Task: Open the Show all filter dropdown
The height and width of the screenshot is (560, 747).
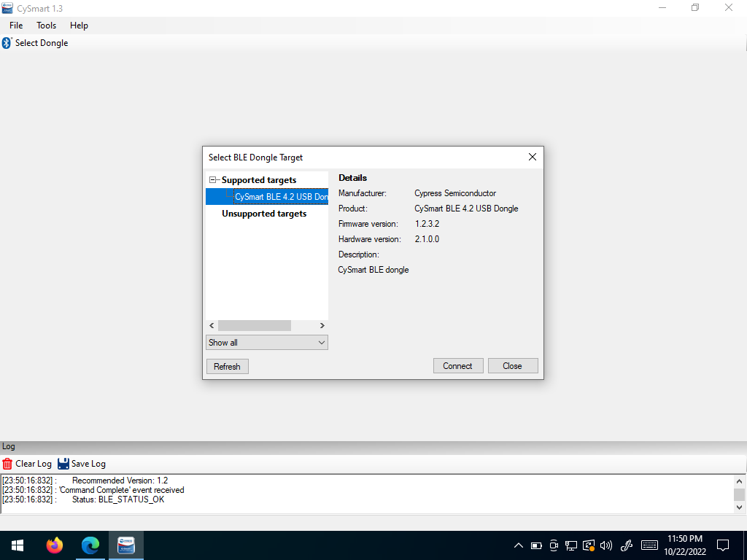Action: pos(267,343)
